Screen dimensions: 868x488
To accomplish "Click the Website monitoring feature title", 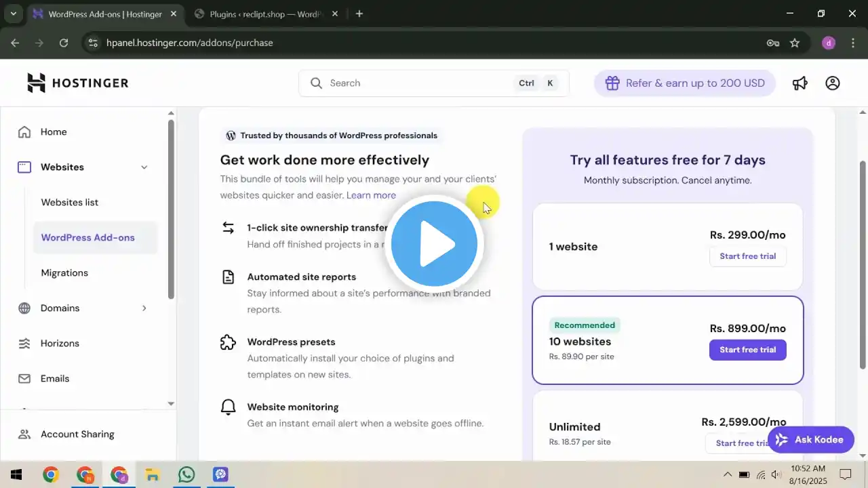I will 293,407.
